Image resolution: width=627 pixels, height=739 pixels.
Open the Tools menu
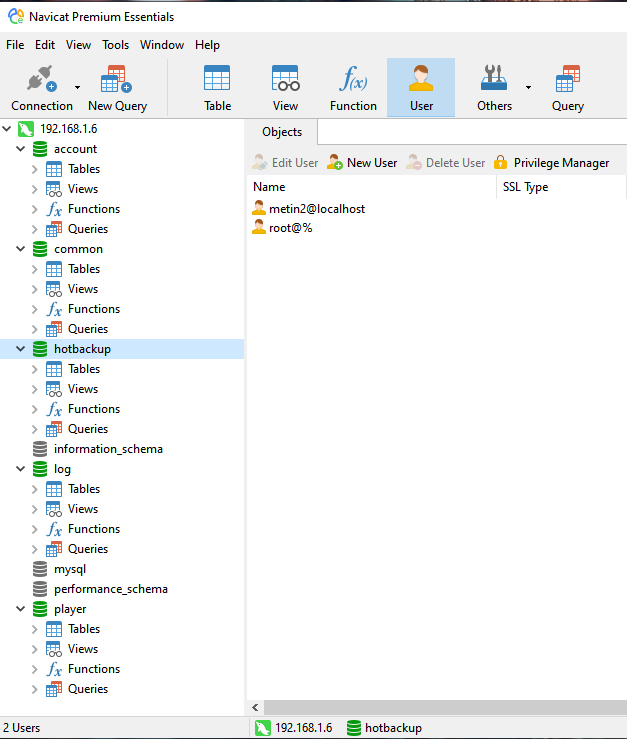(116, 45)
